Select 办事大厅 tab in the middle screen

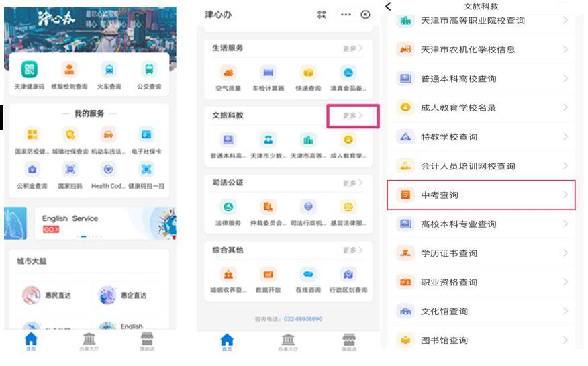coord(288,342)
